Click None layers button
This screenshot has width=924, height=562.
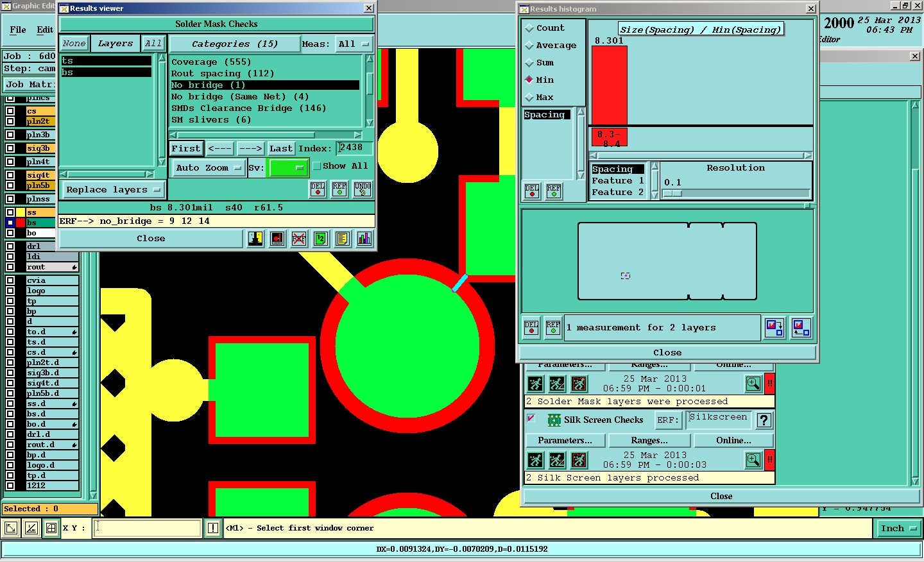[x=74, y=44]
